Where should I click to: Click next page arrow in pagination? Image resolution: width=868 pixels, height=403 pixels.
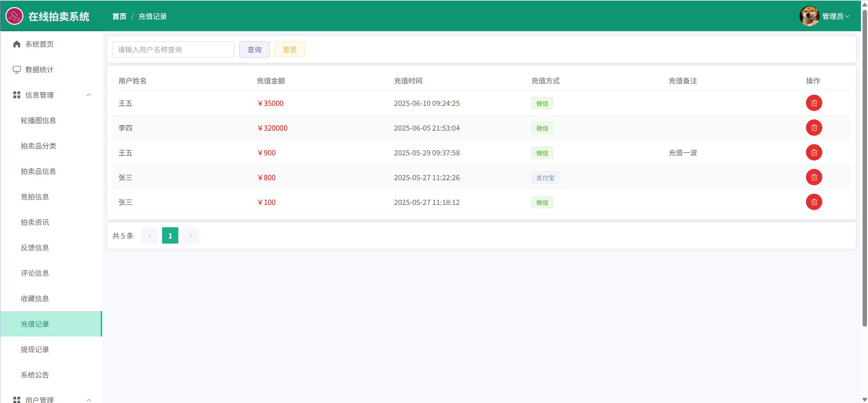coord(191,235)
